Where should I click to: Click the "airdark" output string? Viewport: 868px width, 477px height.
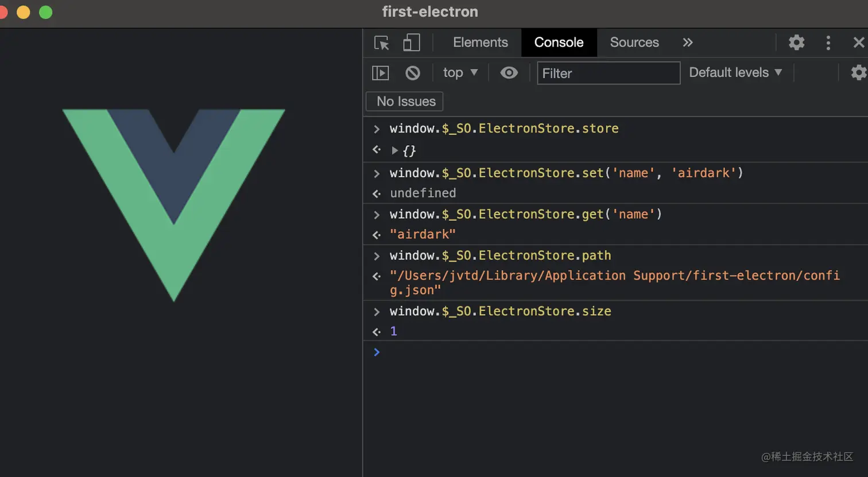[x=423, y=235]
